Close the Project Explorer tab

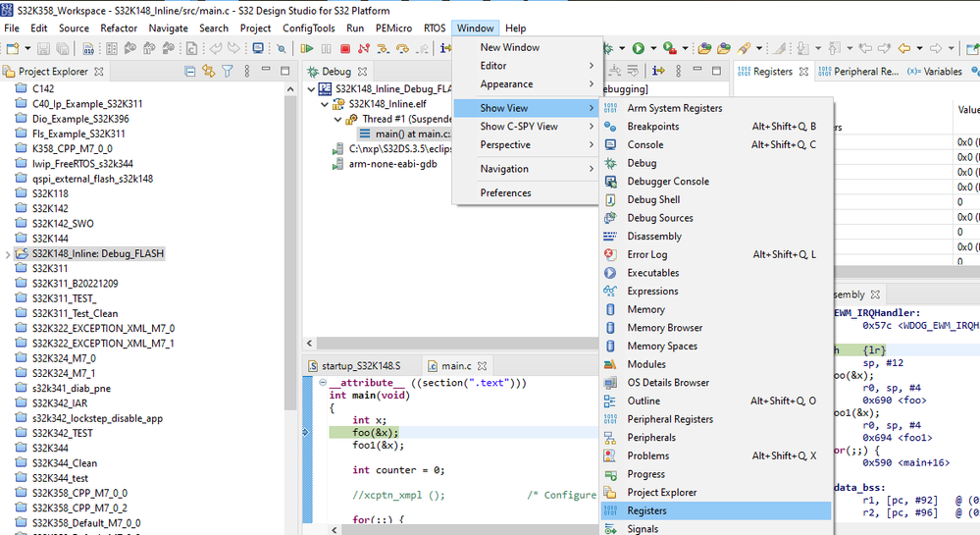point(99,72)
